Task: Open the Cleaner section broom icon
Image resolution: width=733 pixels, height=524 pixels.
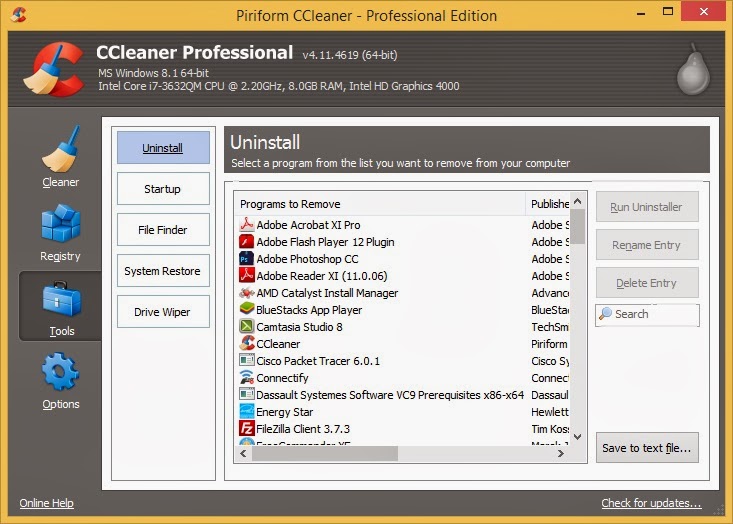Action: [60, 149]
